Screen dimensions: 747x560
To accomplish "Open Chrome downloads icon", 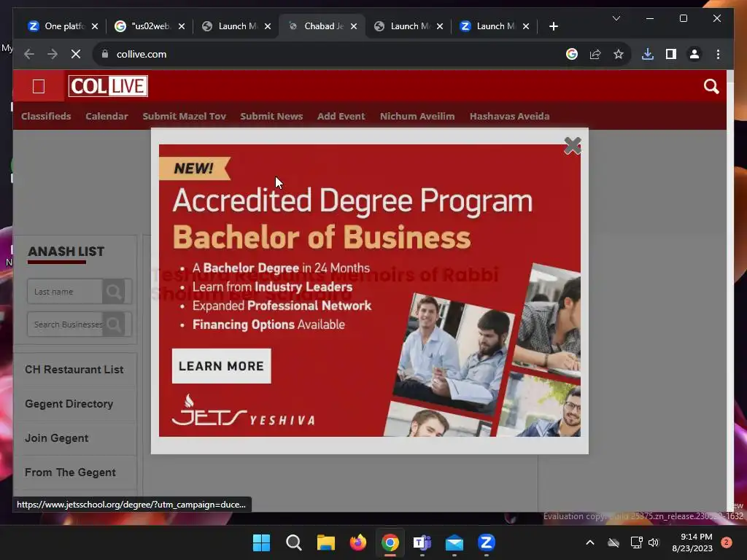I will click(x=648, y=54).
